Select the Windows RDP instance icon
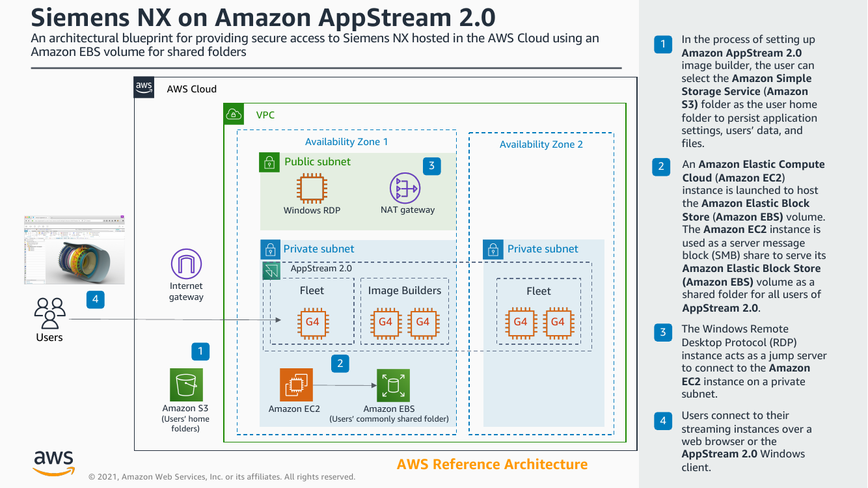 312,189
